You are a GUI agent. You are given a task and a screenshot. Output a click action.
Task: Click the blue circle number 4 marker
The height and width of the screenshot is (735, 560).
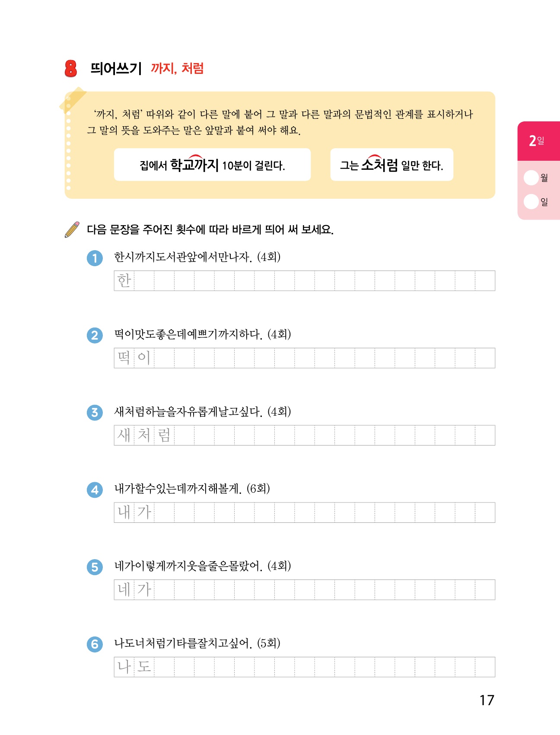click(95, 490)
